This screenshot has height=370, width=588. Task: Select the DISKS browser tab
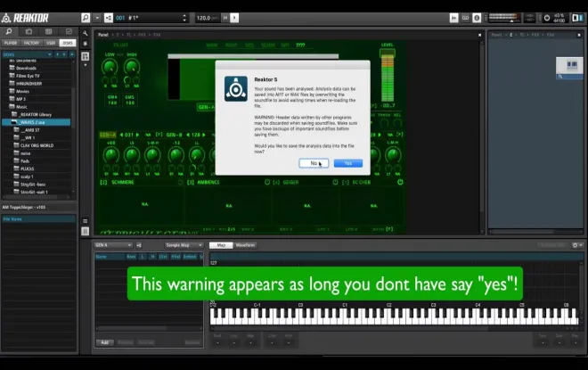click(x=68, y=43)
